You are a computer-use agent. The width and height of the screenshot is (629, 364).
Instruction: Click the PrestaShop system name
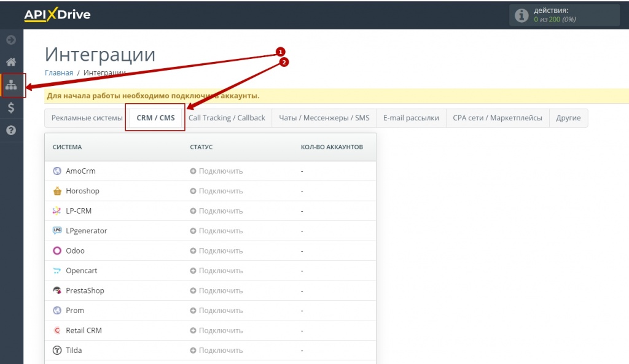(85, 290)
